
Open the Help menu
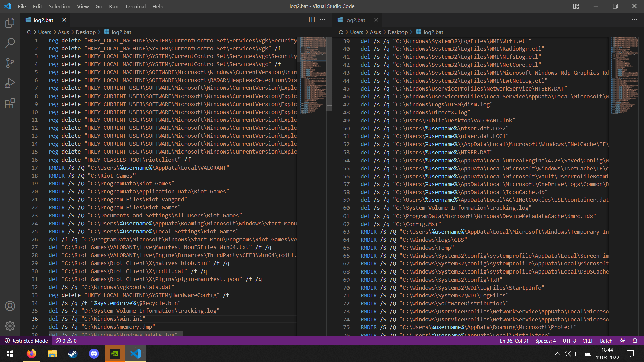point(158,6)
